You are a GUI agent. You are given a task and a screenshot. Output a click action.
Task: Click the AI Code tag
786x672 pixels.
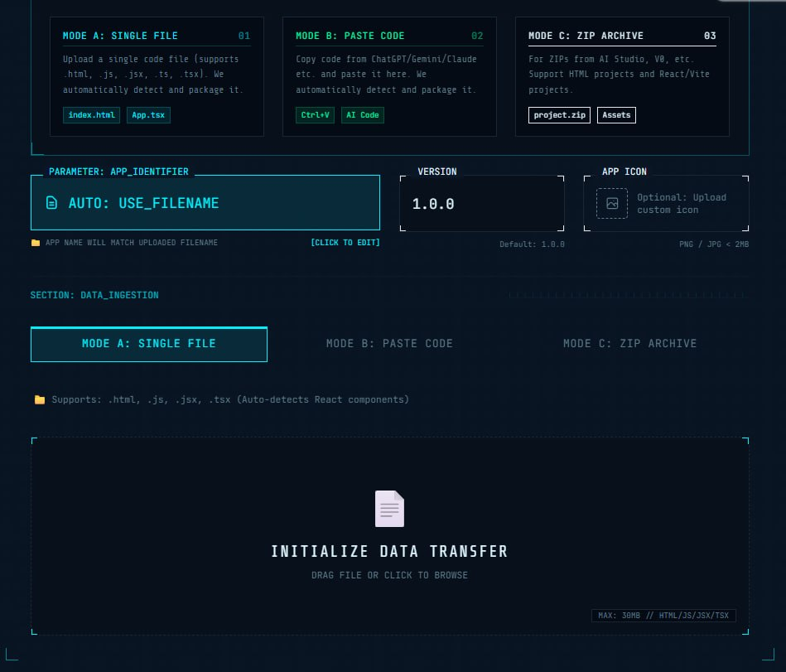coord(362,115)
